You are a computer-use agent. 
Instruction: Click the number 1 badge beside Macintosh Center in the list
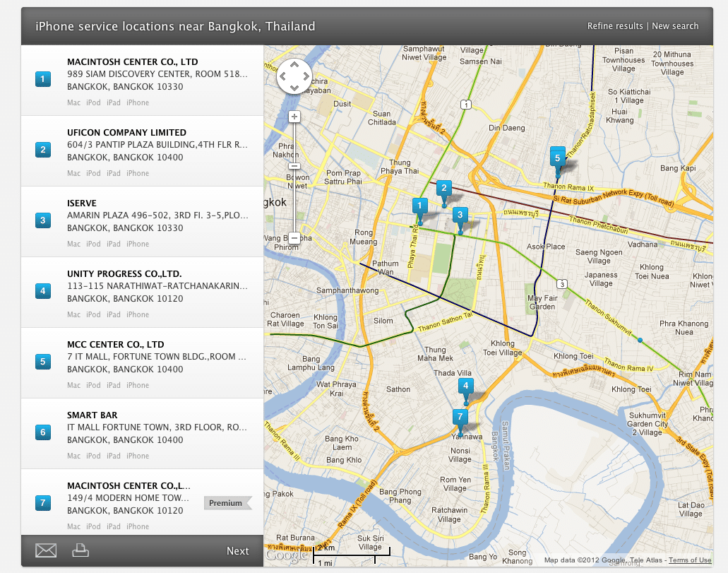click(x=42, y=79)
